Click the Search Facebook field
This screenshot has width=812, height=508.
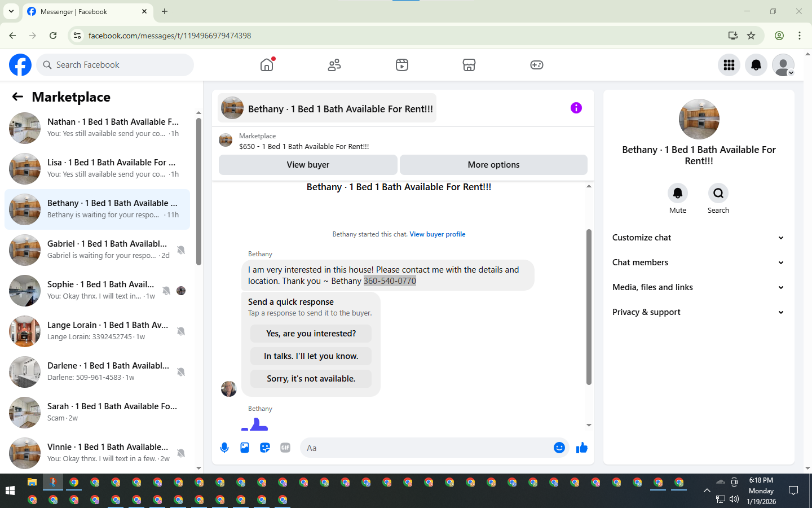coord(115,65)
